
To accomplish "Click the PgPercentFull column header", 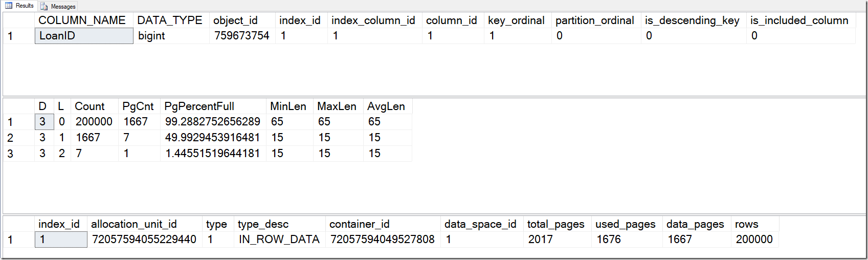I will 199,106.
